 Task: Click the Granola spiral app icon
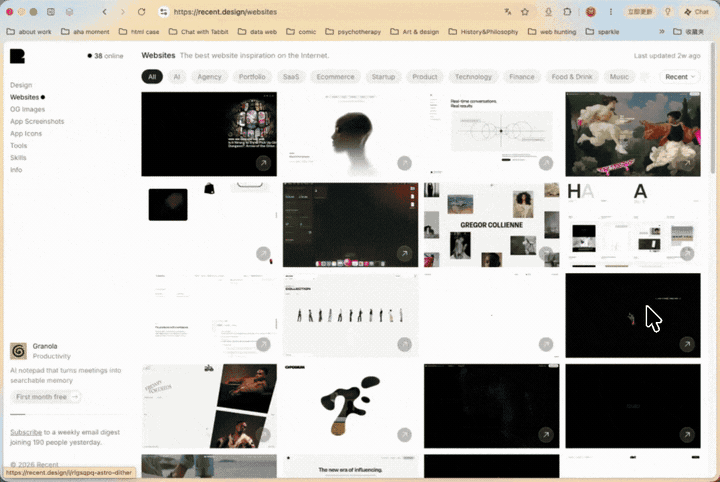point(18,351)
